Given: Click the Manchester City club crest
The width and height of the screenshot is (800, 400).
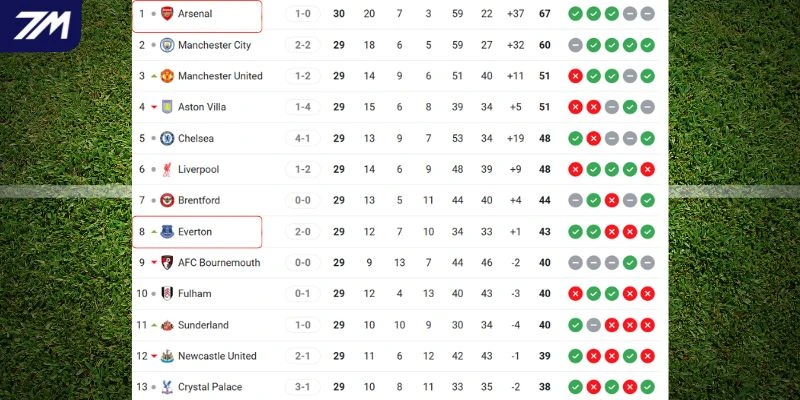Looking at the screenshot, I should [x=167, y=45].
